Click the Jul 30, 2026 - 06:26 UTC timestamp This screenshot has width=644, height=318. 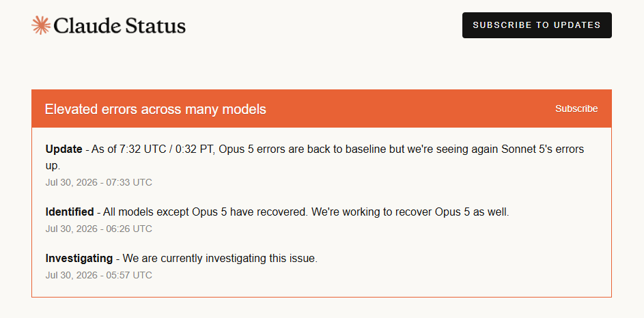pyautogui.click(x=98, y=229)
